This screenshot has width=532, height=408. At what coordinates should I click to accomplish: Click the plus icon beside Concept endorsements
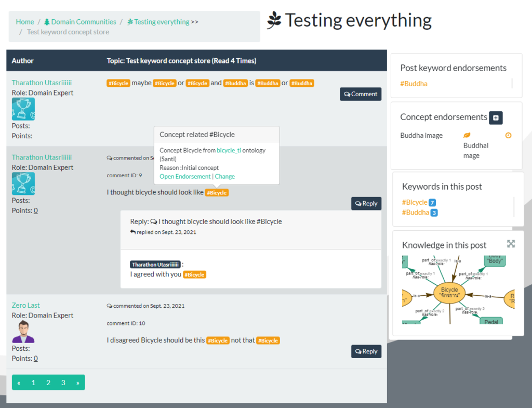click(x=496, y=117)
